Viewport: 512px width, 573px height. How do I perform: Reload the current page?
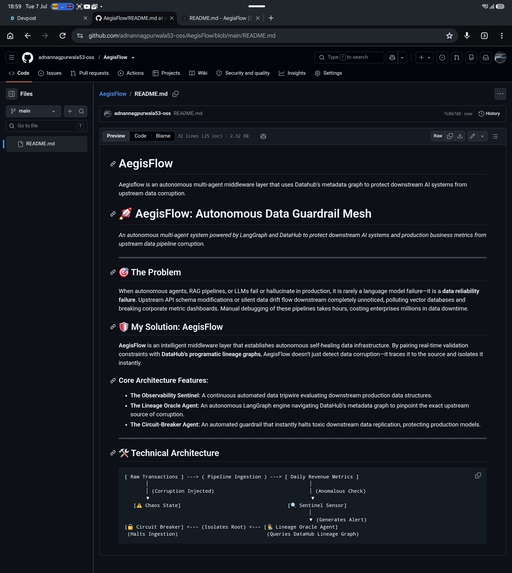(62, 36)
